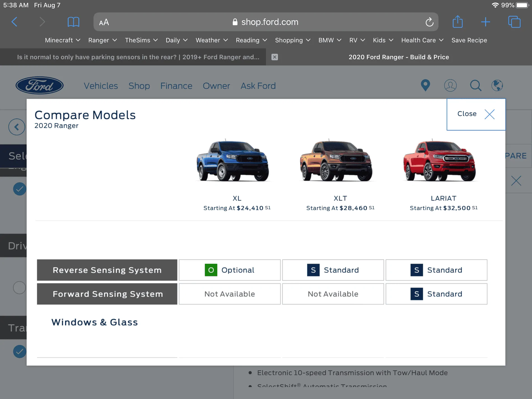Close the parking sensors forum tab

[x=275, y=57]
